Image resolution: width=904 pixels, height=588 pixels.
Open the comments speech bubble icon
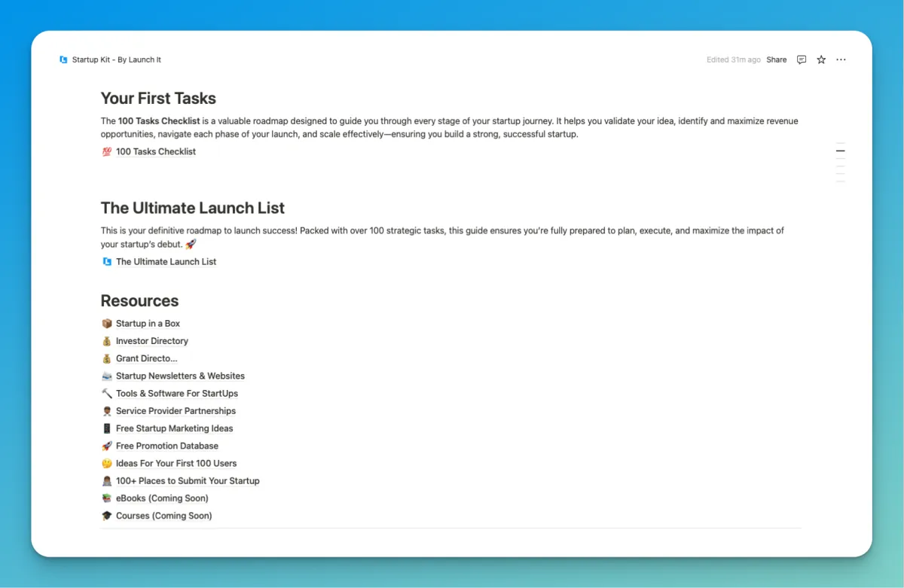tap(802, 59)
